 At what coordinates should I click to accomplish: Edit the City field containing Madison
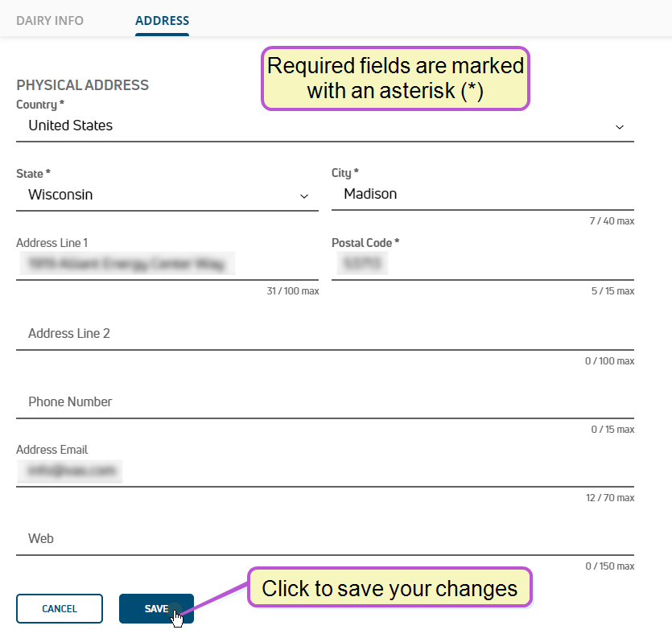[x=483, y=194]
